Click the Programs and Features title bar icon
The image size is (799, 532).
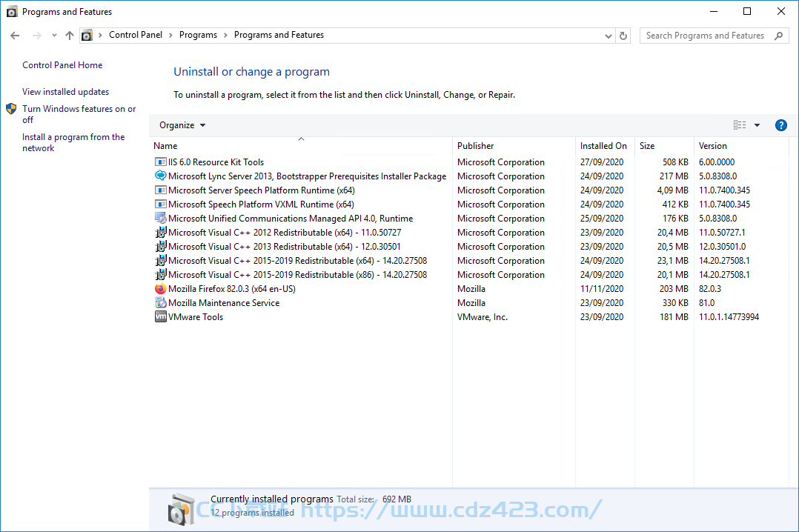[12, 12]
